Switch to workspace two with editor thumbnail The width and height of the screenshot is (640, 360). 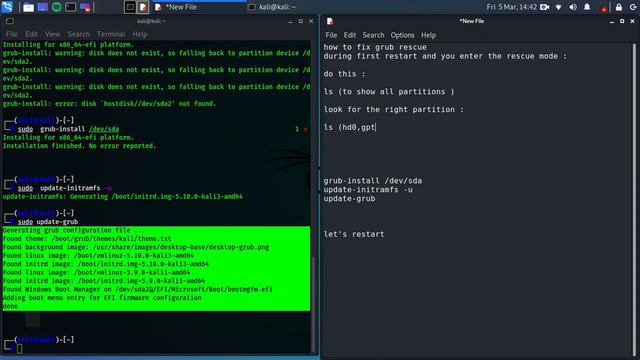[x=143, y=7]
